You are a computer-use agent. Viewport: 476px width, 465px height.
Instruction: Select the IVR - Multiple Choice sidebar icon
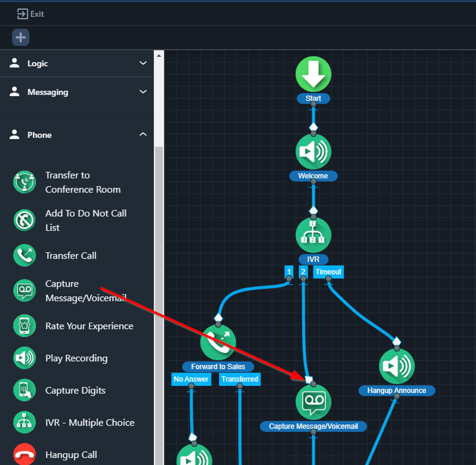[25, 422]
